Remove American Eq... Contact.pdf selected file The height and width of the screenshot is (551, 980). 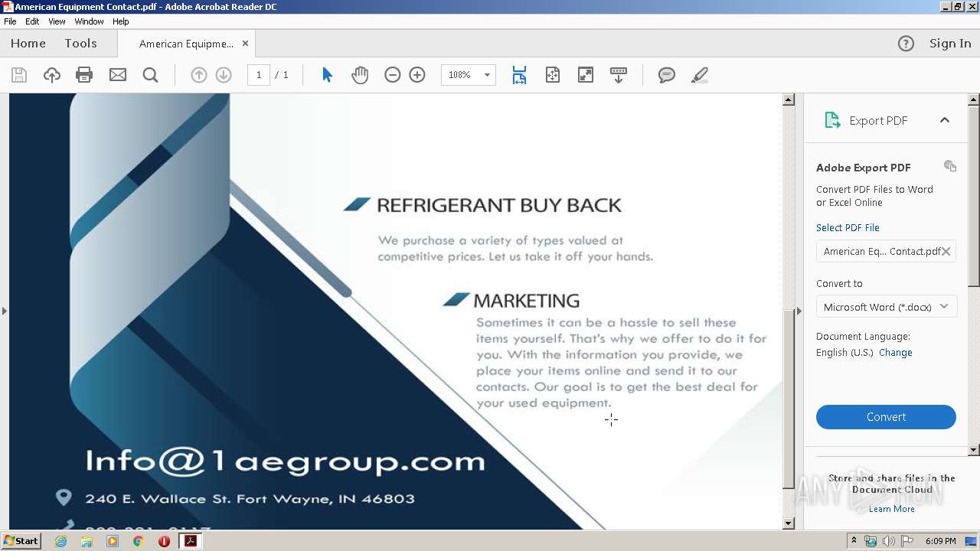(946, 251)
